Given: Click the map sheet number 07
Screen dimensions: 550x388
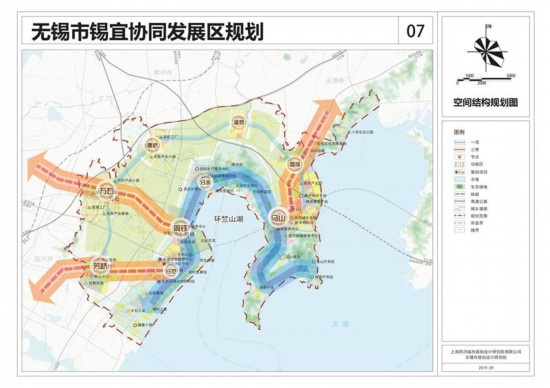Looking at the screenshot, I should click(x=415, y=31).
